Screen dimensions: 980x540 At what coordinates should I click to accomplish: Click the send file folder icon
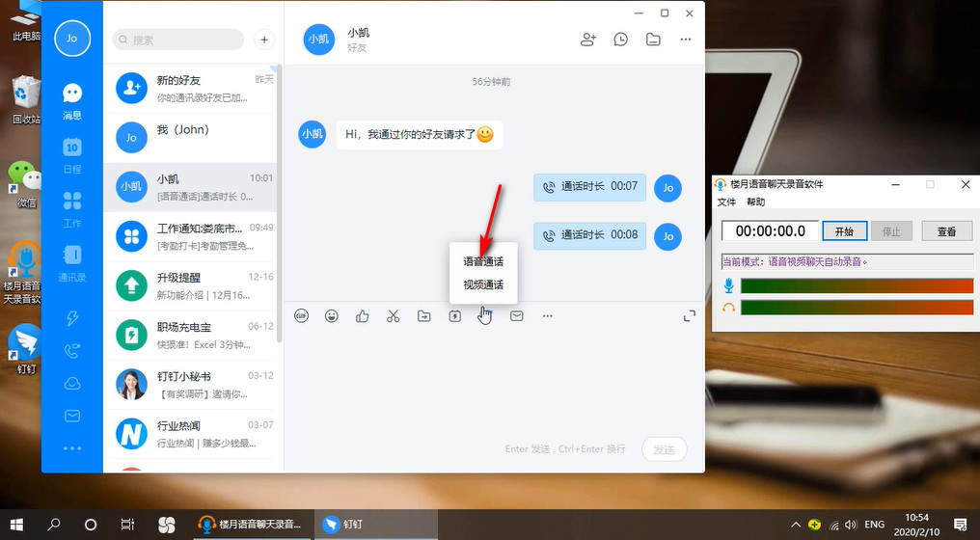coord(423,316)
